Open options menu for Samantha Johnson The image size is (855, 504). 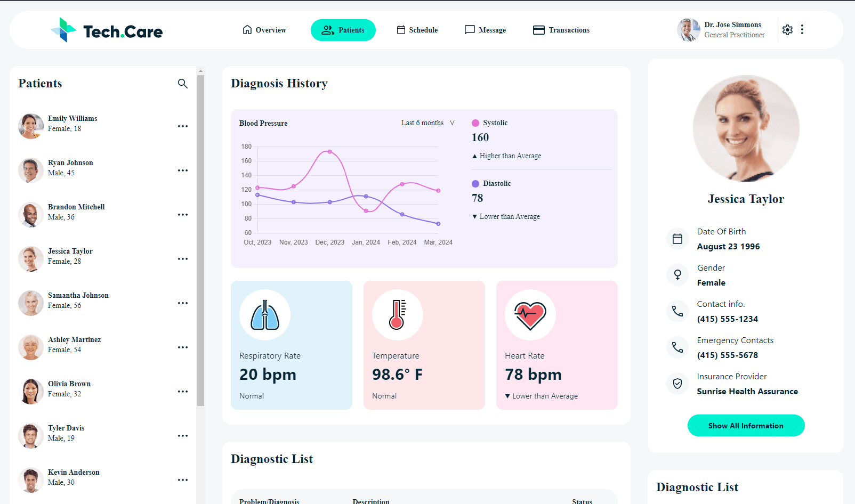pyautogui.click(x=183, y=303)
